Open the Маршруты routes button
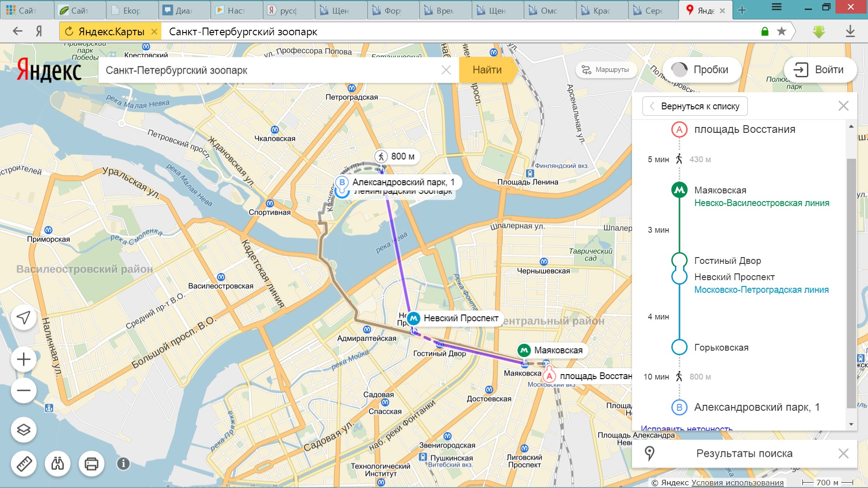868x488 pixels. 605,70
